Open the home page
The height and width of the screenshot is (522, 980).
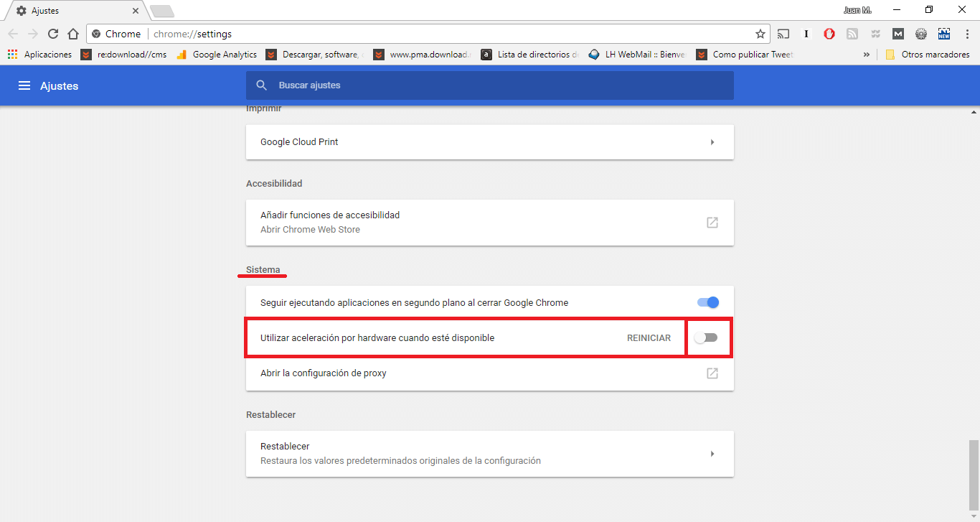point(72,34)
